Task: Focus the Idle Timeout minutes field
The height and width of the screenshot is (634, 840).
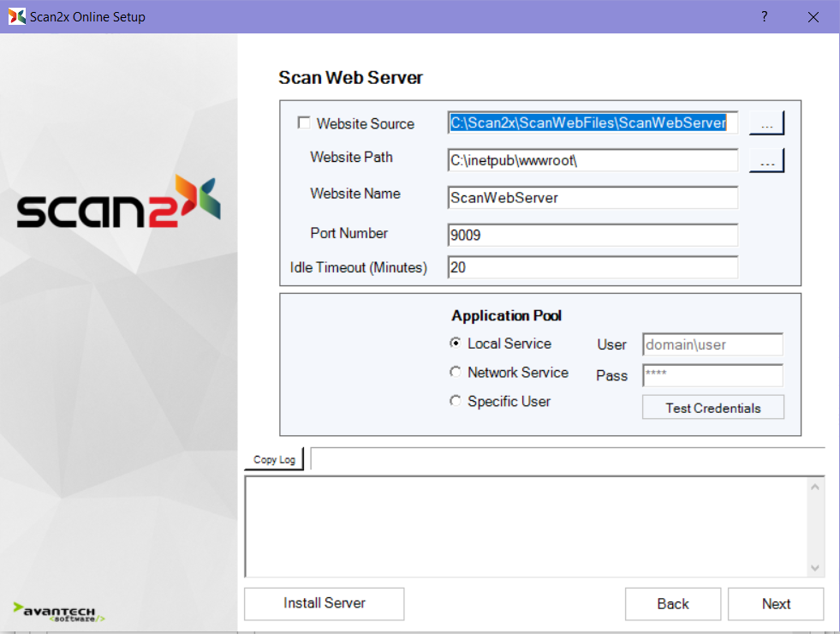Action: pos(593,268)
